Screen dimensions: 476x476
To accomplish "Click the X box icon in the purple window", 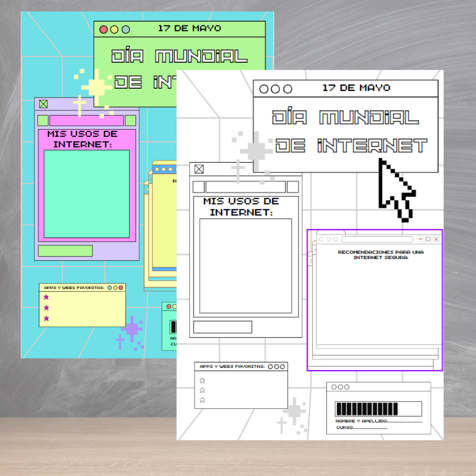I will pyautogui.click(x=43, y=104).
